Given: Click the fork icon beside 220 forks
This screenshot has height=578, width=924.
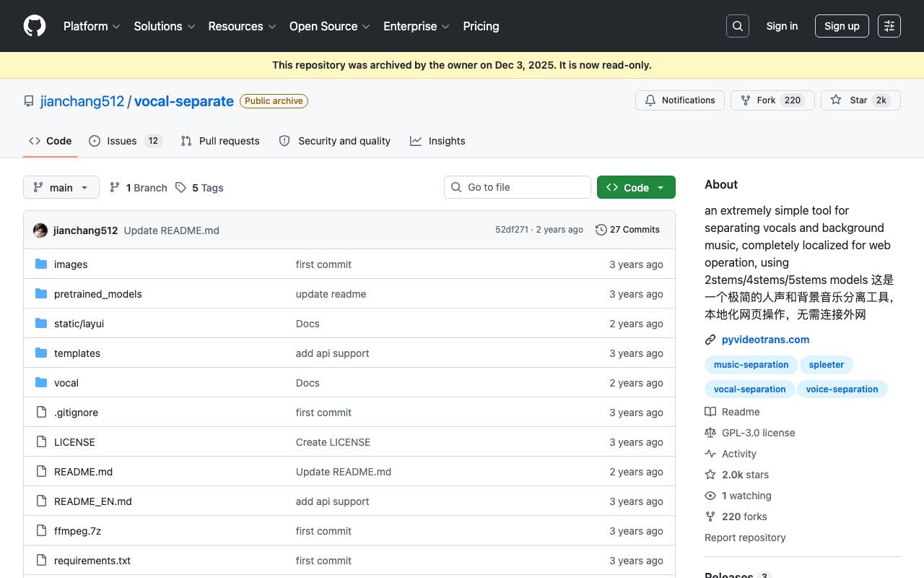Looking at the screenshot, I should click(710, 517).
